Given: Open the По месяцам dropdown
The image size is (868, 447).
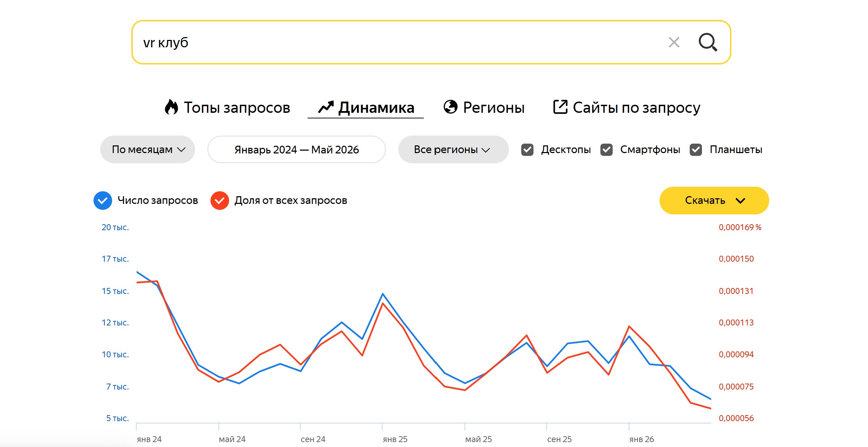Looking at the screenshot, I should (147, 150).
